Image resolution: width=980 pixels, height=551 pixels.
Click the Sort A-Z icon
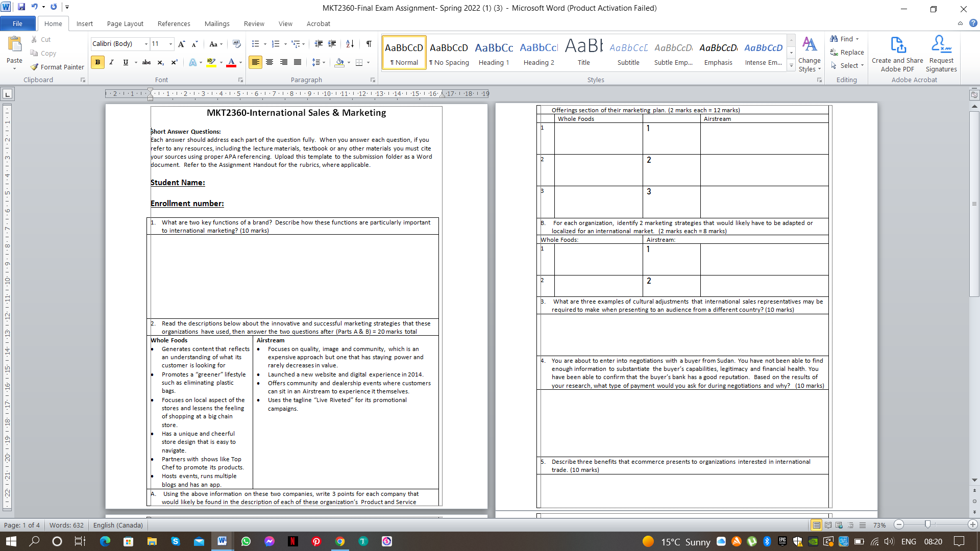pyautogui.click(x=350, y=44)
